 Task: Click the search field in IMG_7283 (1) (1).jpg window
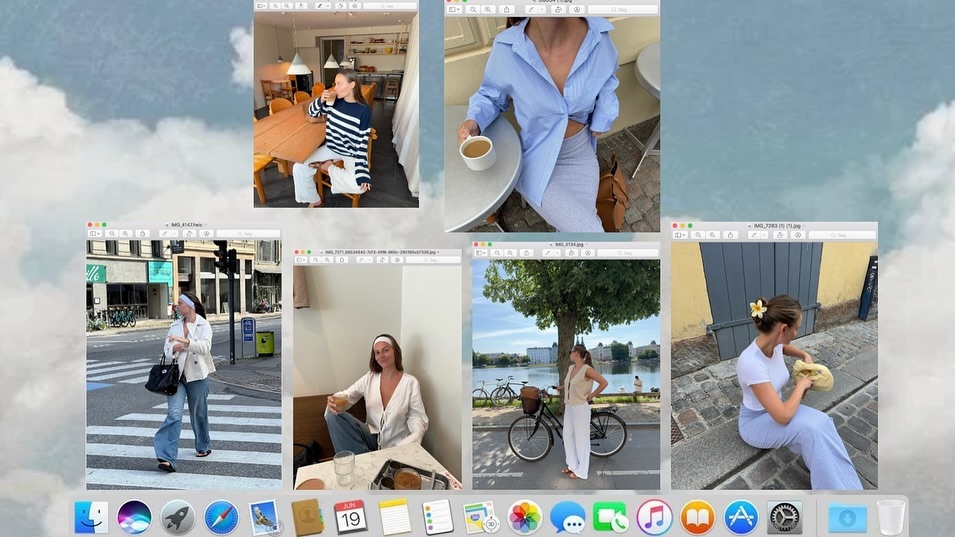842,234
